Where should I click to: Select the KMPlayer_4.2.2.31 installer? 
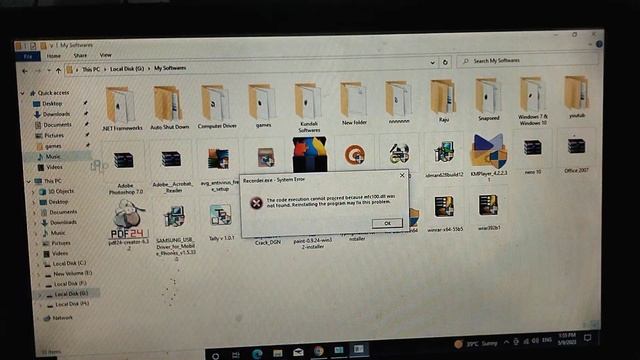(x=489, y=158)
